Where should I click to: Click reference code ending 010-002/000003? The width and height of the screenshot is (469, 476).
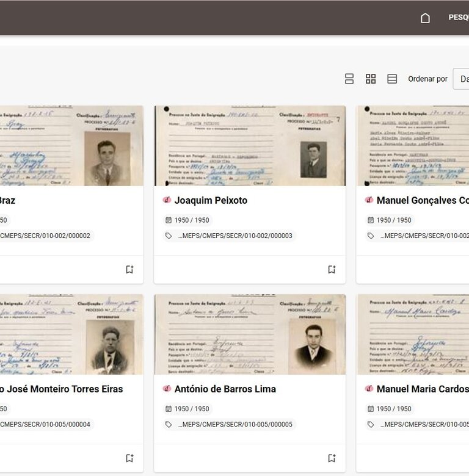coord(234,236)
